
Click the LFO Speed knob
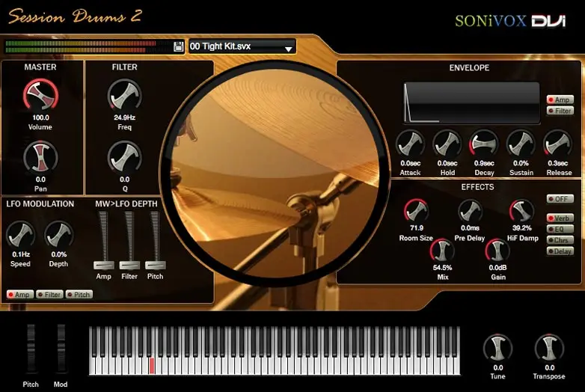[20, 235]
